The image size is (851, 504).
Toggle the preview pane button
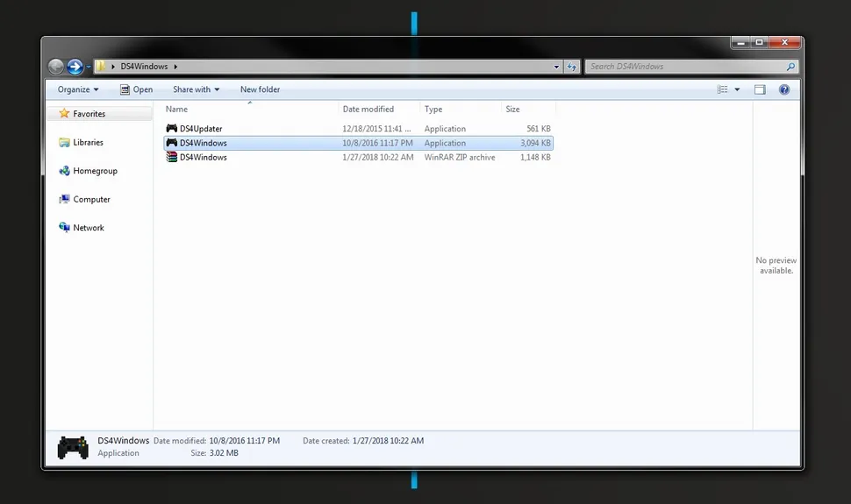[760, 89]
